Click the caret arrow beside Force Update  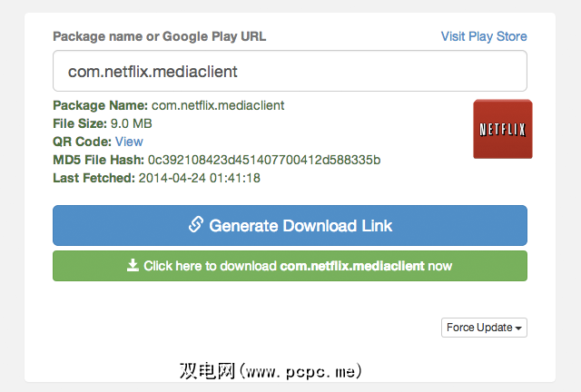(x=519, y=328)
